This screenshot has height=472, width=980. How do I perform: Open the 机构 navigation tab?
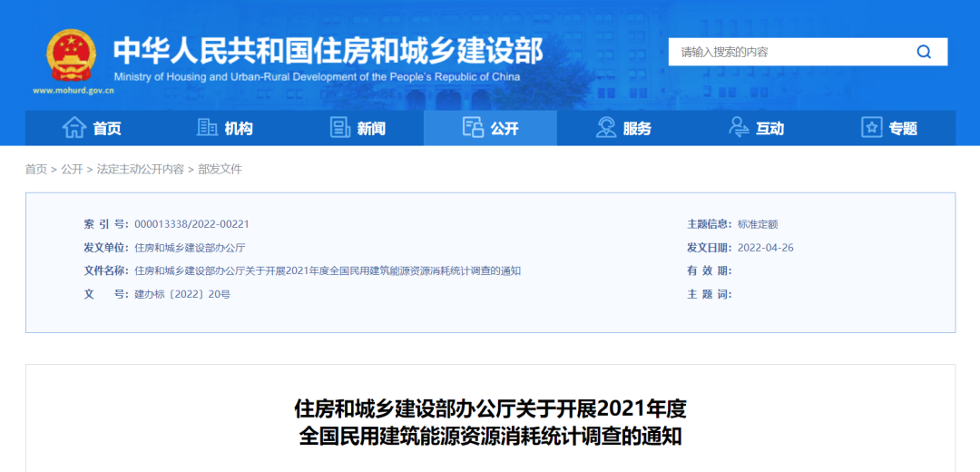[x=224, y=128]
